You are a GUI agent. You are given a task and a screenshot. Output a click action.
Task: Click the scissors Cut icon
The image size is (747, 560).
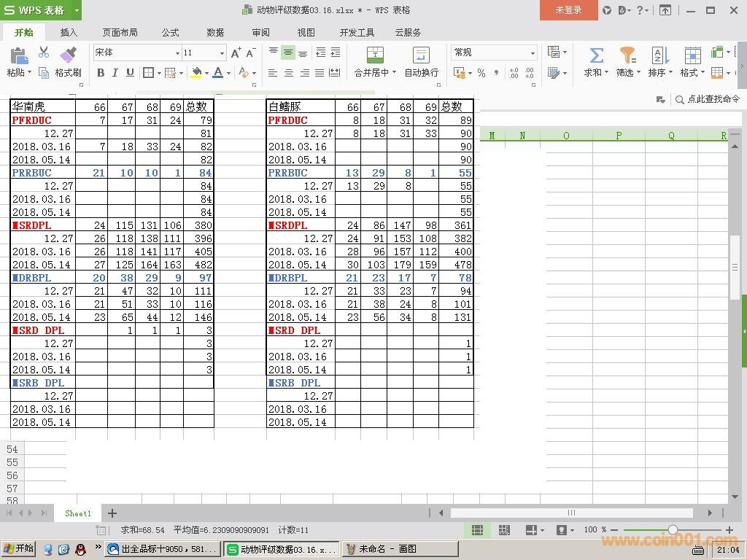tap(44, 52)
